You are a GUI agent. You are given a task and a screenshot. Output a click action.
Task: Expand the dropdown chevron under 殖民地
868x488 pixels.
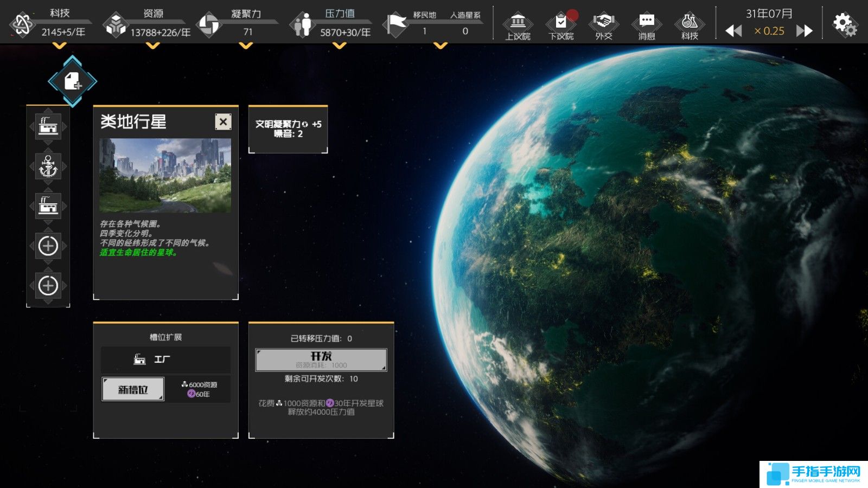click(x=441, y=46)
